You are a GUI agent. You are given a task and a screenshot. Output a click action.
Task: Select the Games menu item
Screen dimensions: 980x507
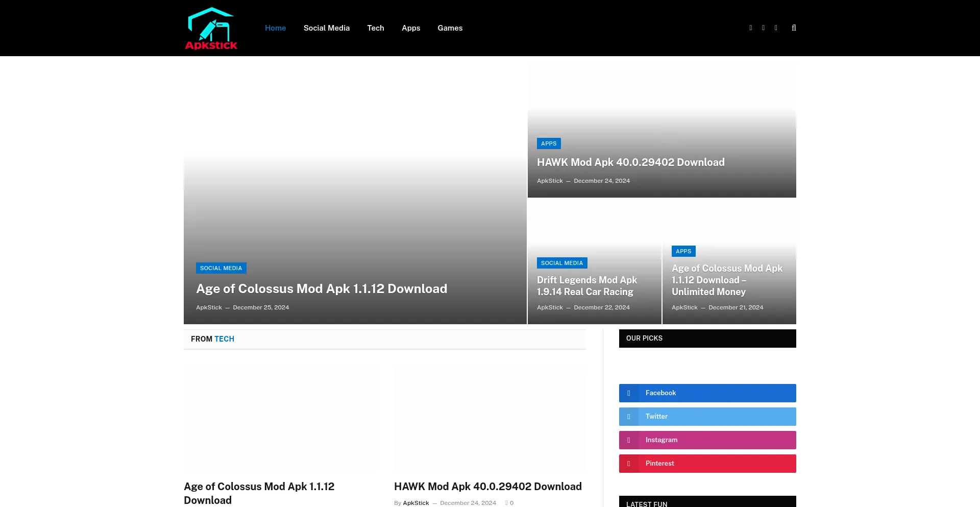point(450,28)
